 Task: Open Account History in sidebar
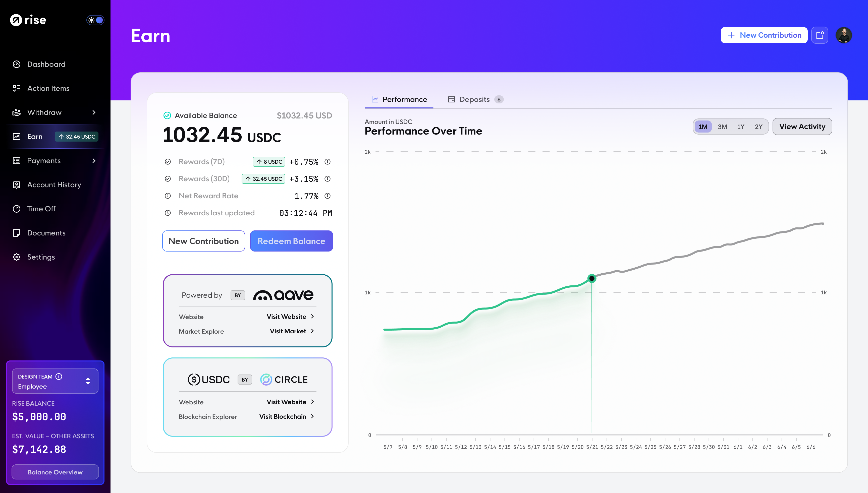coord(54,185)
